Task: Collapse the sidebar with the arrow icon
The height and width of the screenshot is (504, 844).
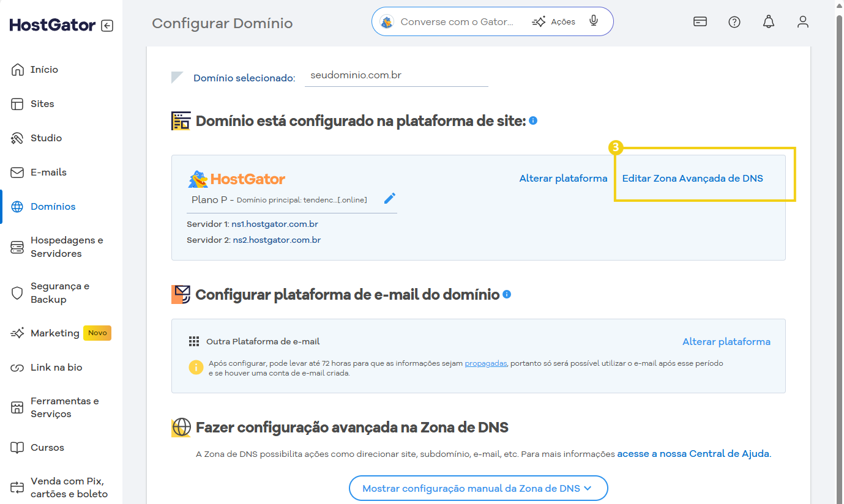Action: (x=107, y=26)
